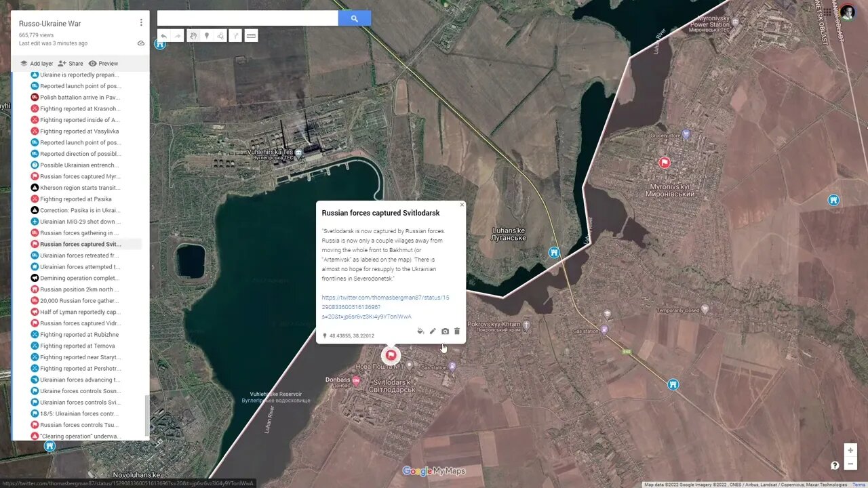This screenshot has height=488, width=868.
Task: Select the measure distances ruler tool
Action: [251, 36]
